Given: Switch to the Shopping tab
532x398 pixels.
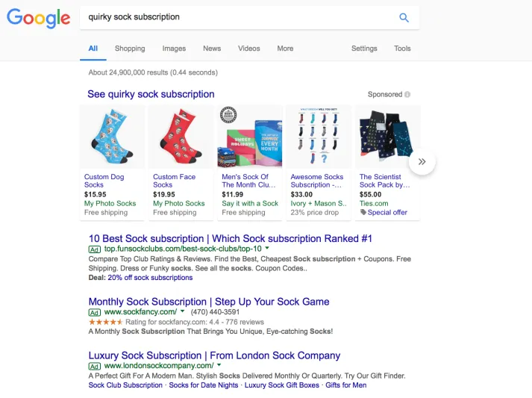Looking at the screenshot, I should coord(130,49).
